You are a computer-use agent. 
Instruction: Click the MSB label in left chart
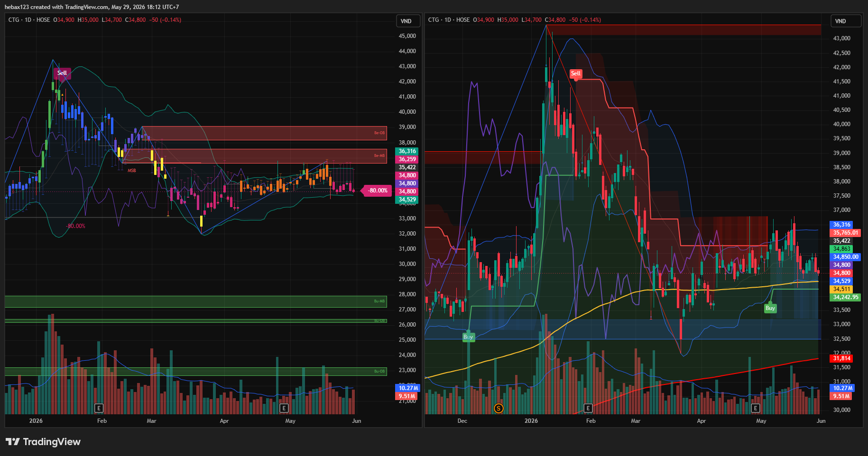point(131,171)
